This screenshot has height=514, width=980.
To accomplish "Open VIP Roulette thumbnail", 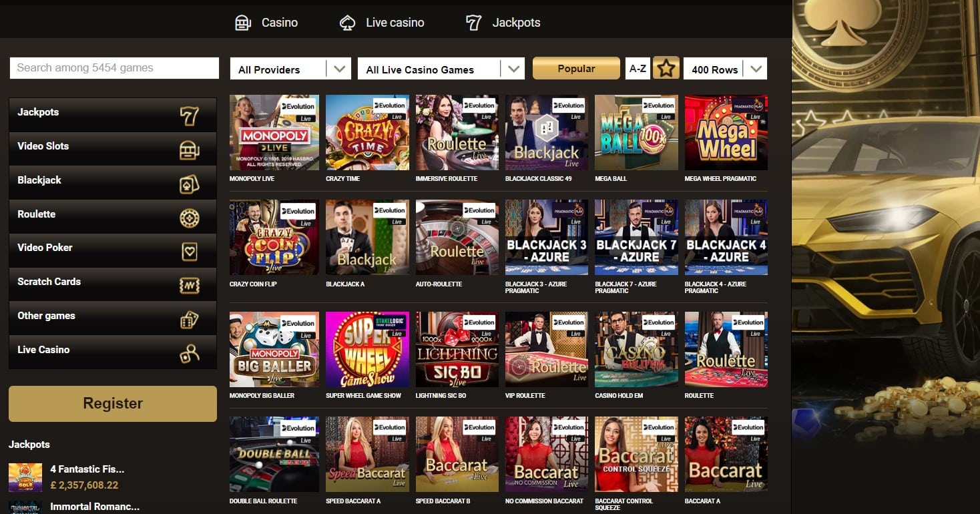I will coord(547,349).
